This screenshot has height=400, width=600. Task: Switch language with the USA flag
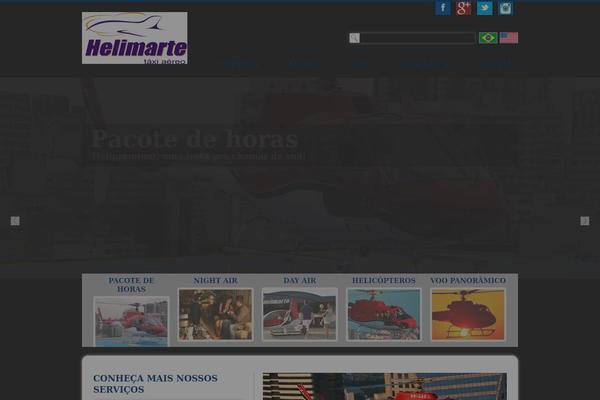click(509, 38)
